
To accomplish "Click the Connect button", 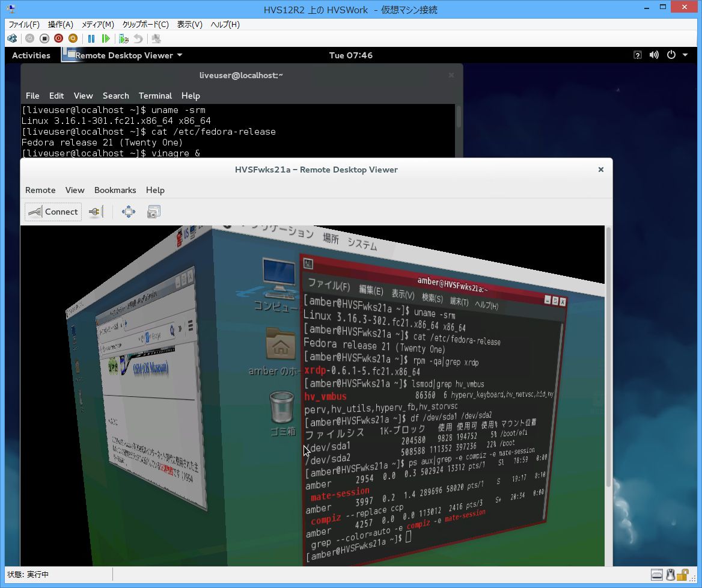I will 53,212.
